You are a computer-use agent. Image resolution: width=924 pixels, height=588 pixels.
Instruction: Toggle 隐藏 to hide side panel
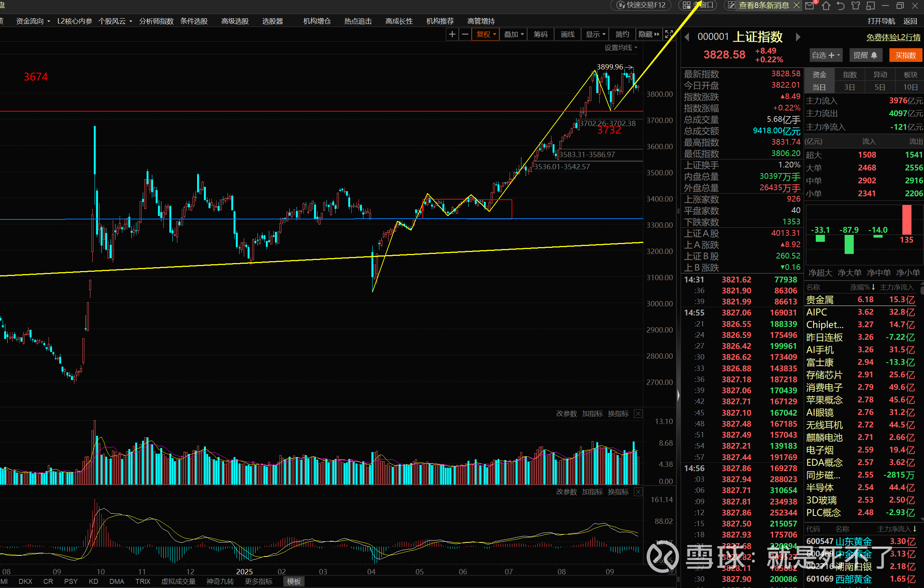(649, 35)
